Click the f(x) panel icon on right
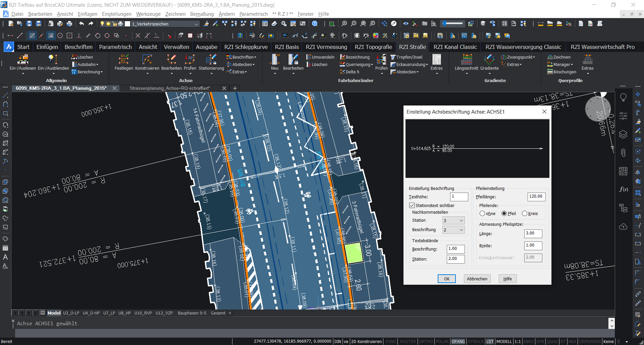Screen dimensions: 644x345 (624, 189)
